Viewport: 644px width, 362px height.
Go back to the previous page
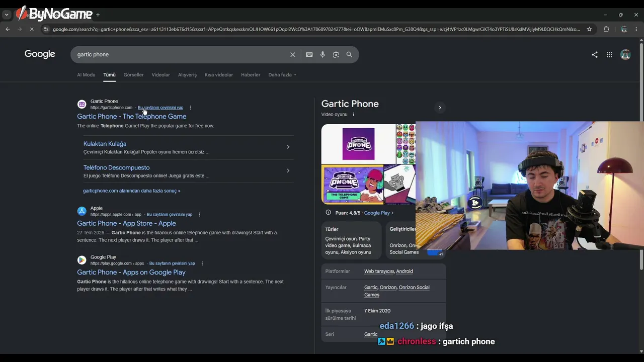(x=8, y=29)
